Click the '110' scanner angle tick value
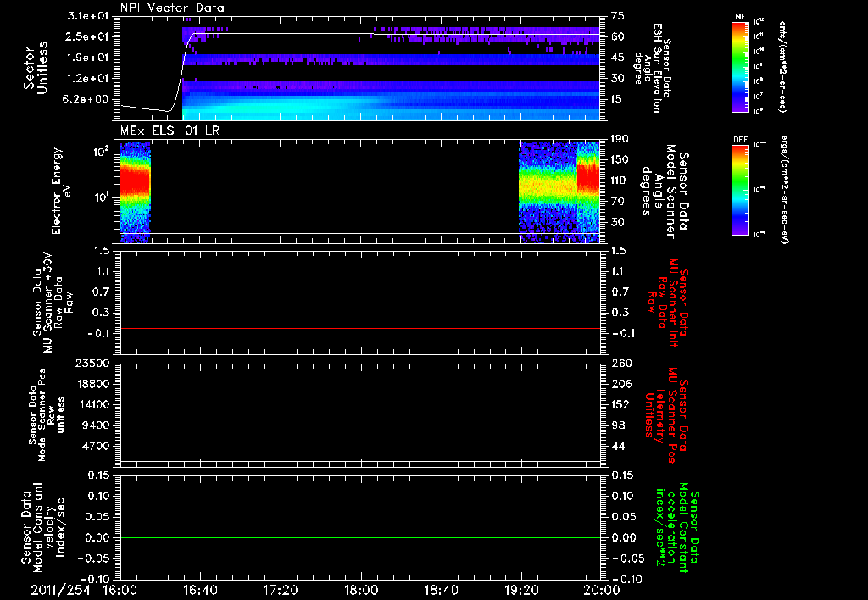The height and width of the screenshot is (600, 868). [620, 181]
